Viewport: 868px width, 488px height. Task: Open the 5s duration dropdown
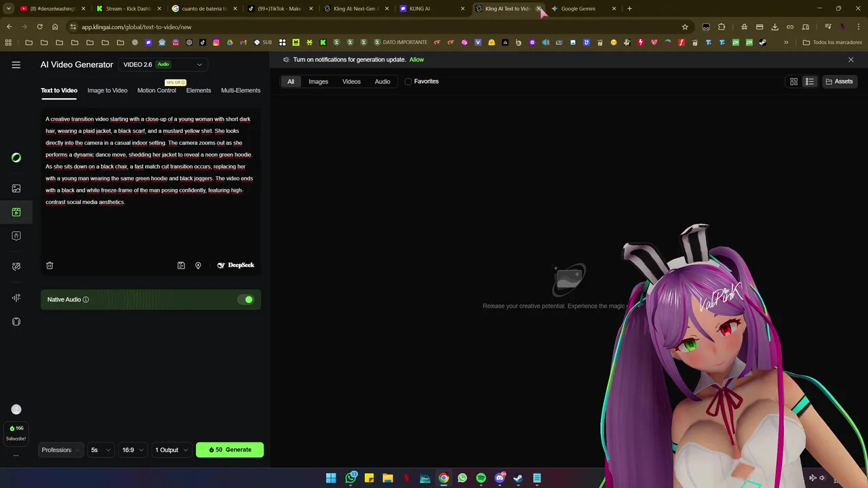101,450
